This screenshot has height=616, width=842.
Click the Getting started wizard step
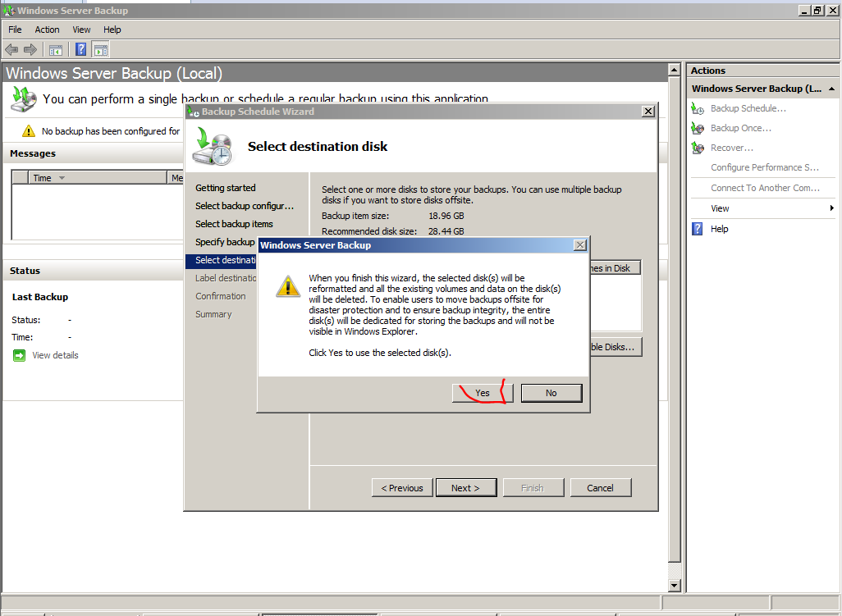[x=226, y=188]
